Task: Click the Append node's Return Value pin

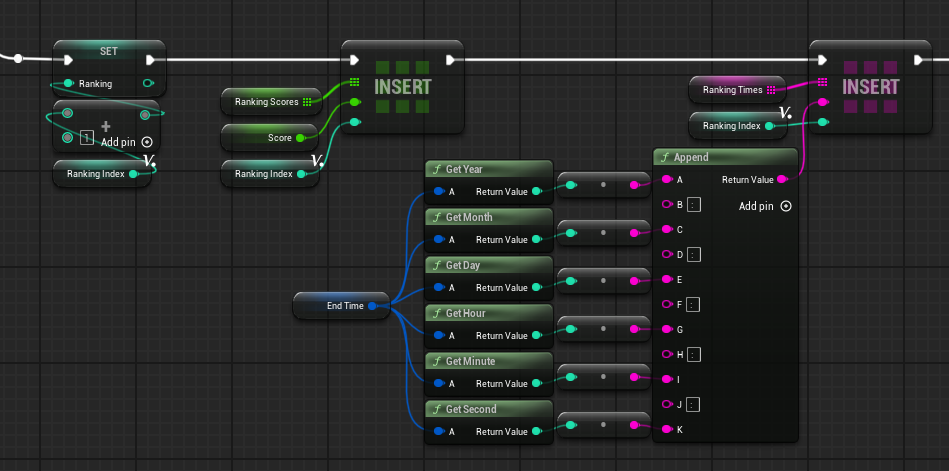Action: coord(781,179)
